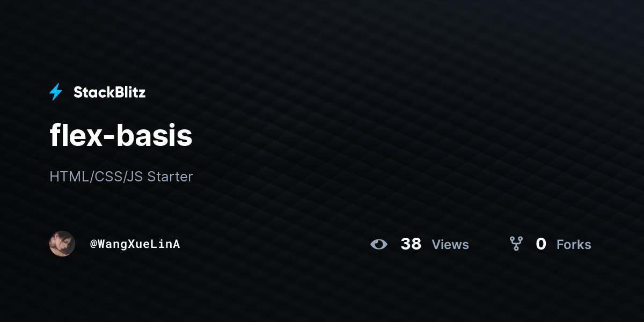Screen dimensions: 644x322
Task: Open the flex-basis project title
Action: [x=121, y=136]
